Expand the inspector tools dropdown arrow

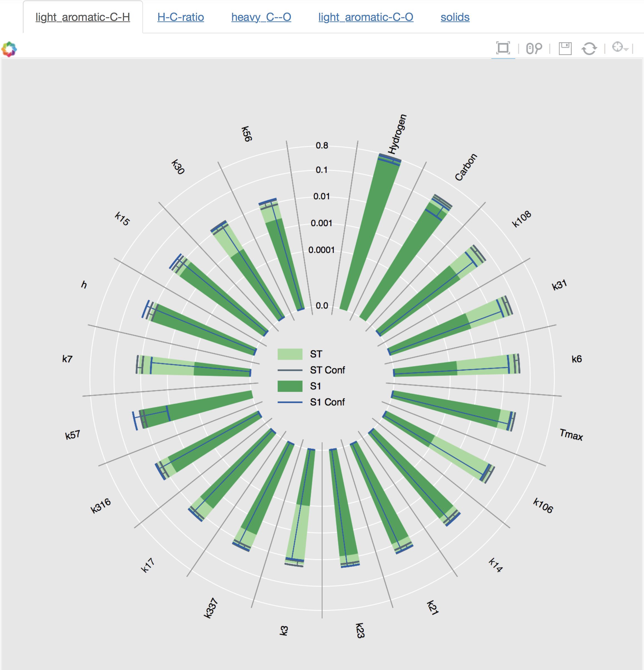(x=626, y=49)
